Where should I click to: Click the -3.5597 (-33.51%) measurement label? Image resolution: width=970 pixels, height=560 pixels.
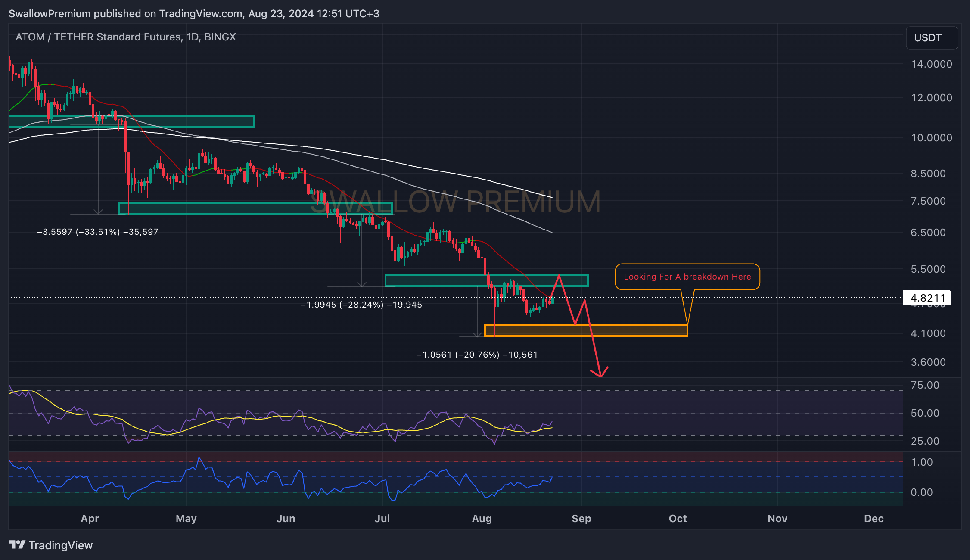click(98, 232)
